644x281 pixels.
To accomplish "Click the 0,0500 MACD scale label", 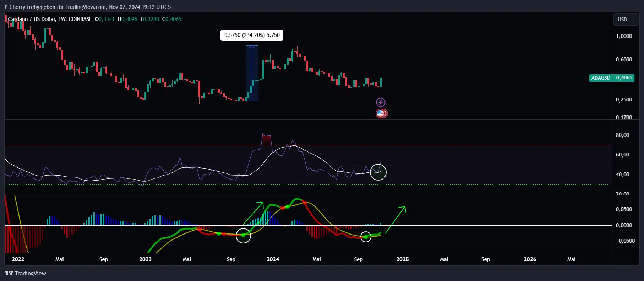I will 624,209.
